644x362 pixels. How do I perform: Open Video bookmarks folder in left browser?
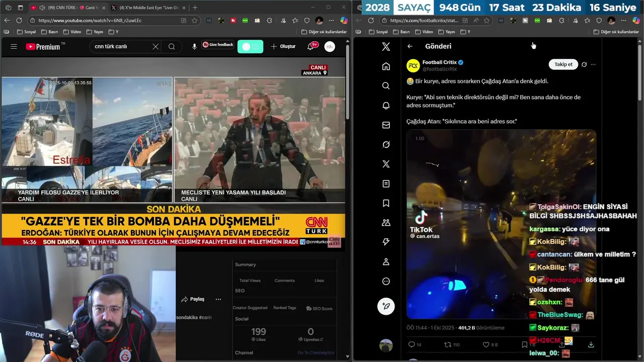72,32
